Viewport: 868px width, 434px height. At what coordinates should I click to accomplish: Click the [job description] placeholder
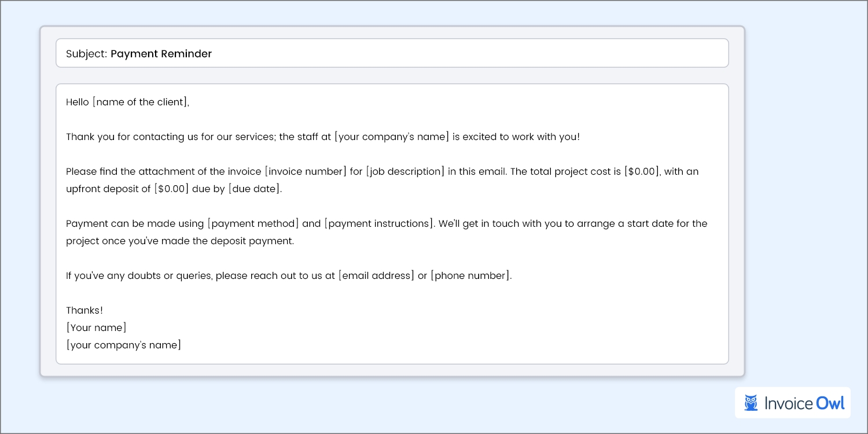click(405, 172)
